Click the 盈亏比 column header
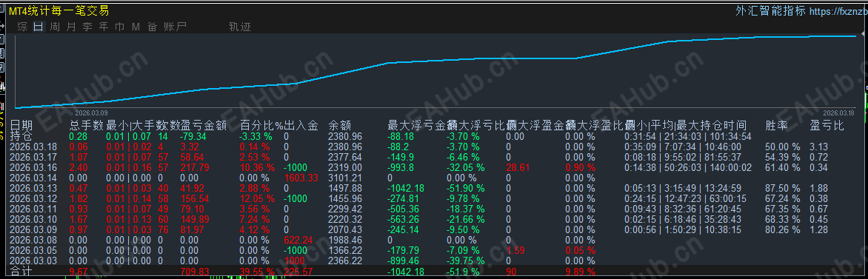 [x=827, y=126]
